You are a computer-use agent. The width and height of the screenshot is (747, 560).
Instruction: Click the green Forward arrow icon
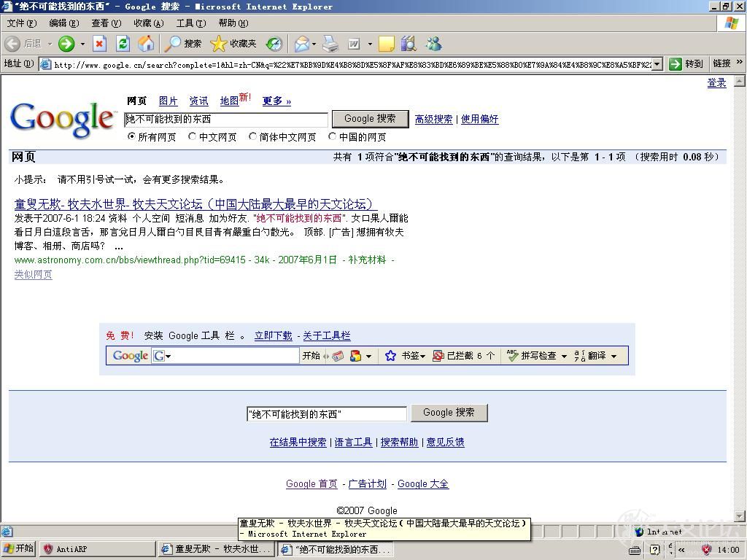coord(66,44)
